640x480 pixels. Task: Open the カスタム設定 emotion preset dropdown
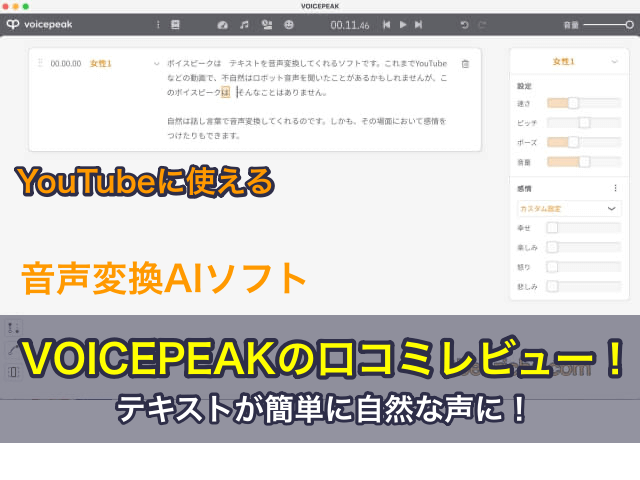tap(569, 209)
